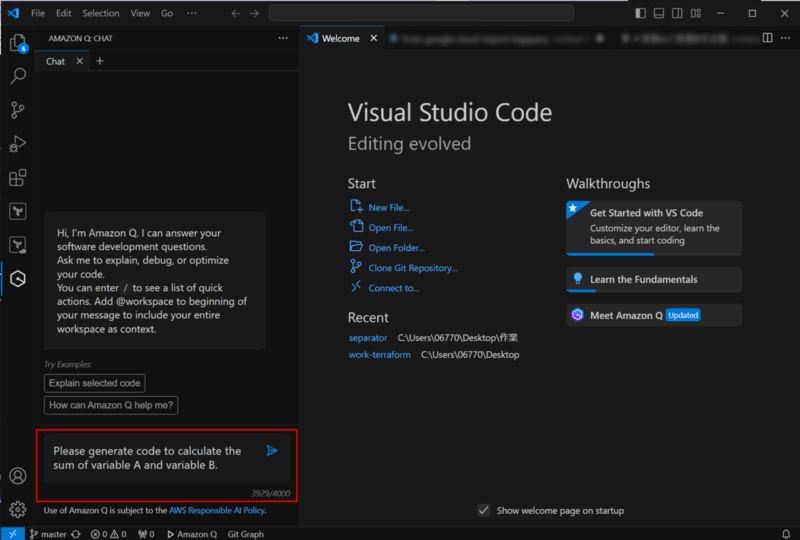Open the Source Control view
Image resolution: width=800 pixels, height=540 pixels.
click(x=17, y=110)
